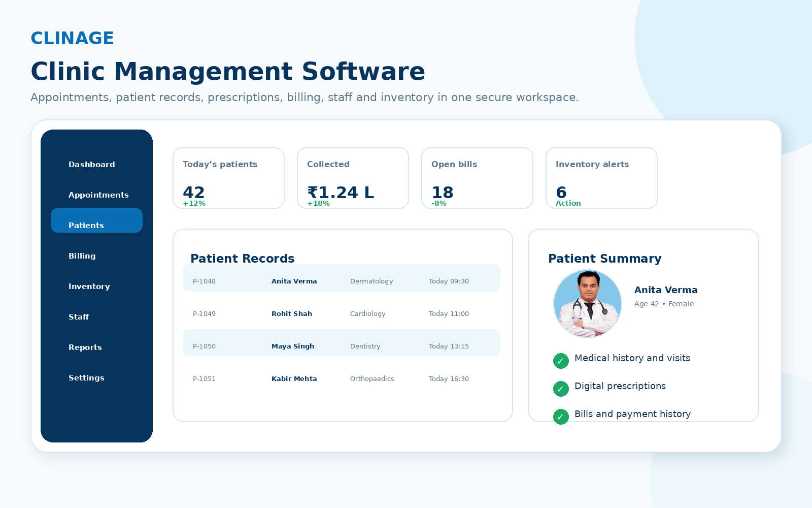Click patient ID P-1049
812x508 pixels.
point(204,314)
